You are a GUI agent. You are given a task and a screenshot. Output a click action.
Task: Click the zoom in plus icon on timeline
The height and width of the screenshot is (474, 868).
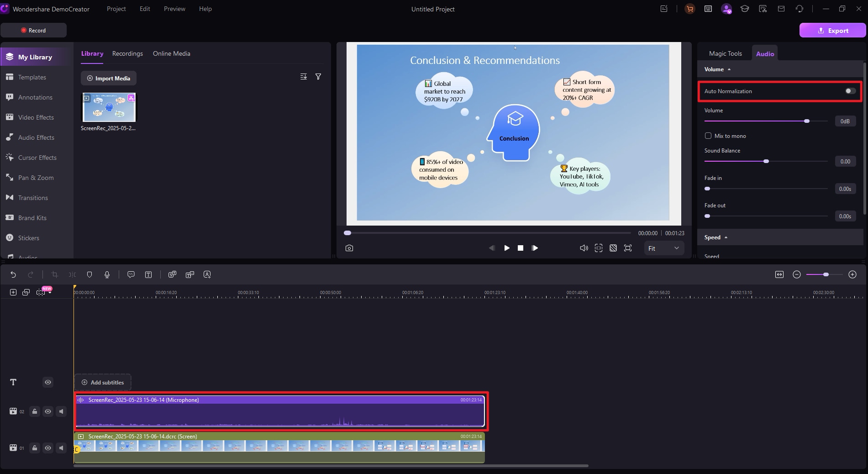[852, 274]
